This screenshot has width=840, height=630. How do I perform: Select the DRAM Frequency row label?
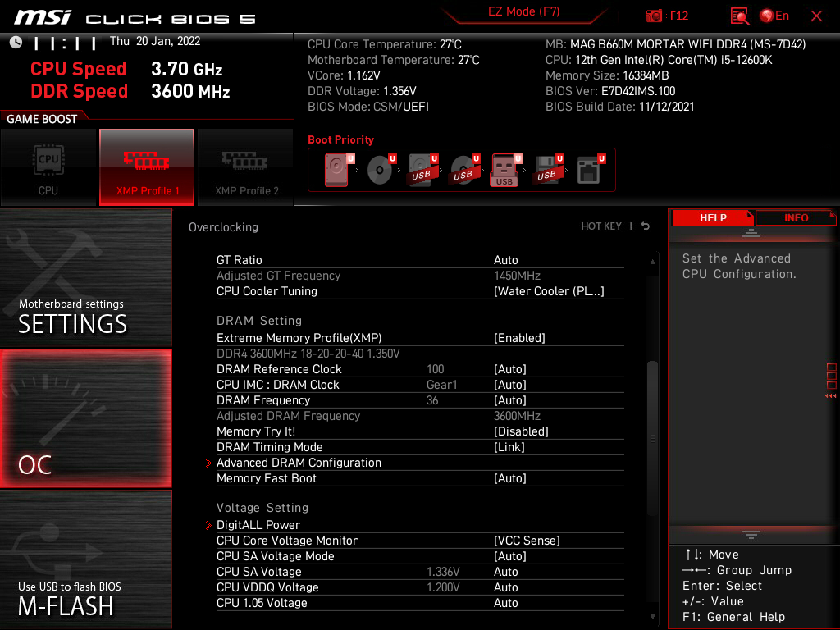pos(263,400)
